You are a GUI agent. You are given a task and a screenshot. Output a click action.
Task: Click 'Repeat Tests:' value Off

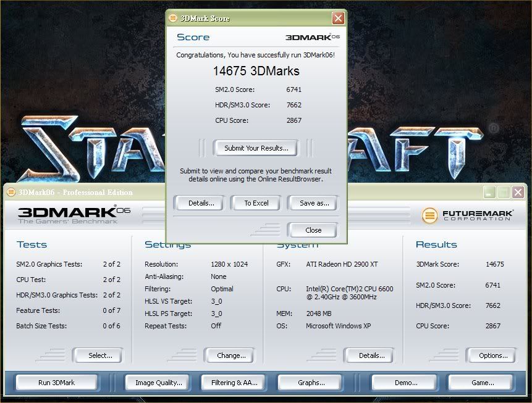click(x=216, y=326)
